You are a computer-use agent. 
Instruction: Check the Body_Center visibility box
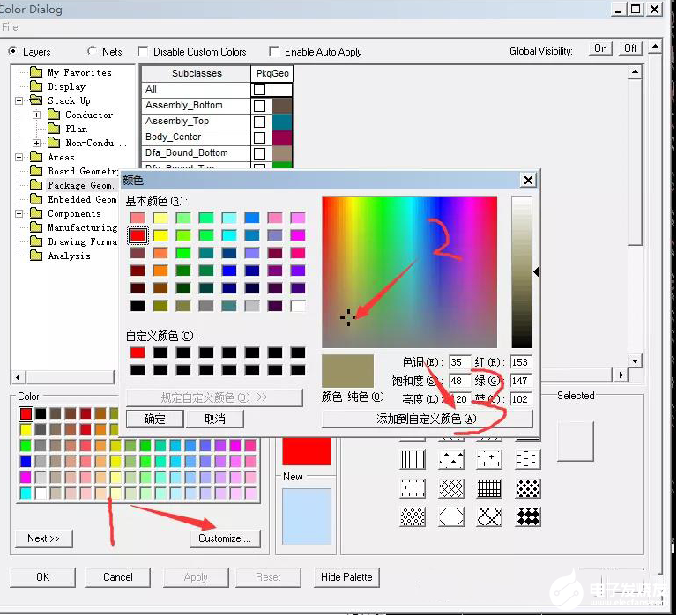(259, 137)
